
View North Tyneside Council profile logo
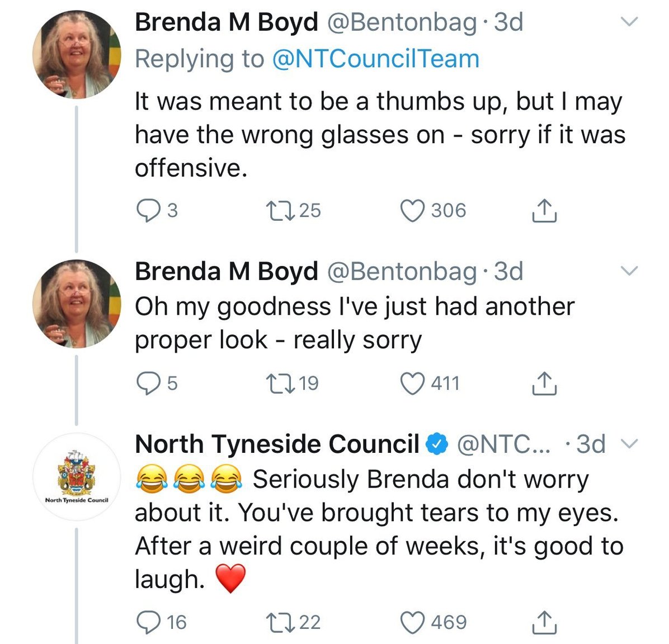click(x=77, y=476)
